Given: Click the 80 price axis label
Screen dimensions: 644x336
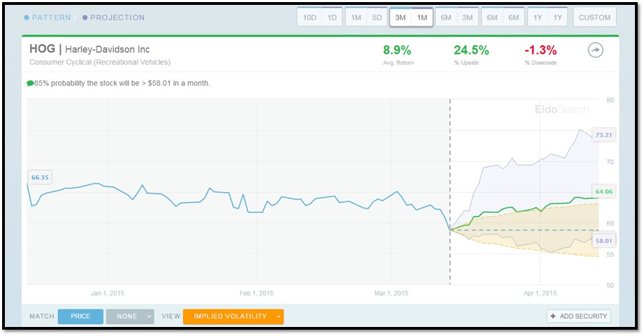Looking at the screenshot, I should pos(610,100).
